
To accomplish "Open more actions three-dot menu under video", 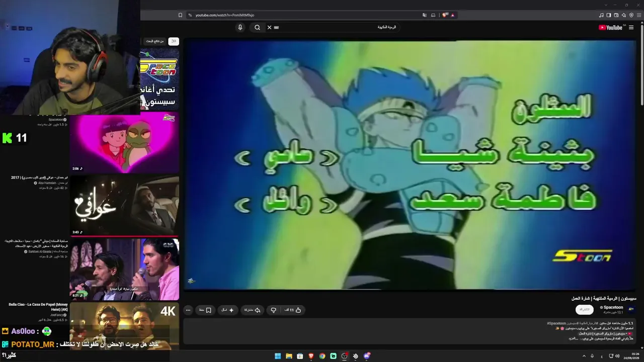I will [x=188, y=310].
